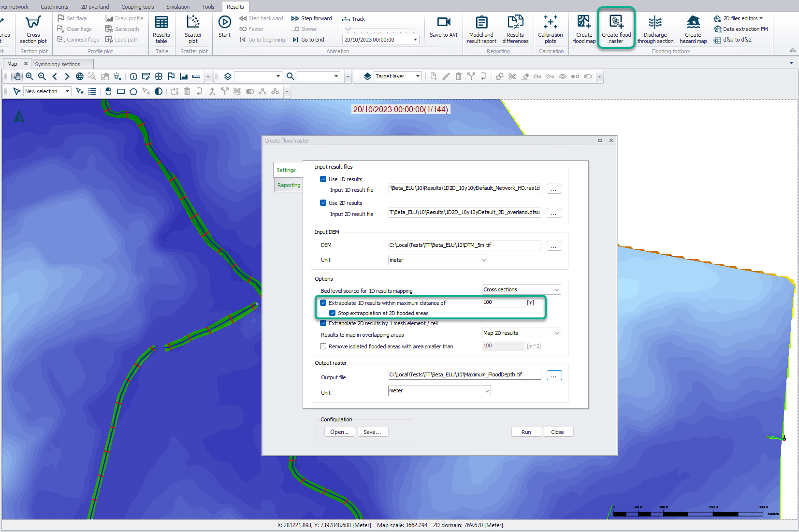This screenshot has height=532, width=799.
Task: Enable Remove isolated flooded areas option
Action: point(323,346)
